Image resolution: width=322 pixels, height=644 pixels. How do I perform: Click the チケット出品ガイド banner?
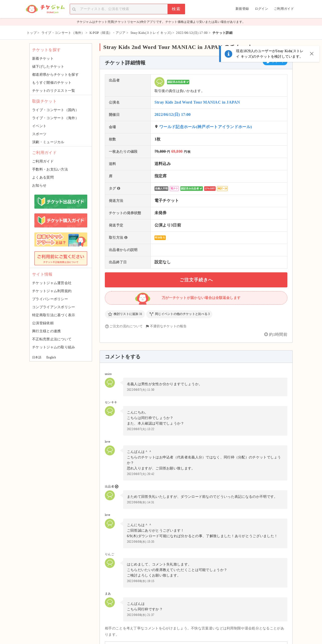point(61,202)
